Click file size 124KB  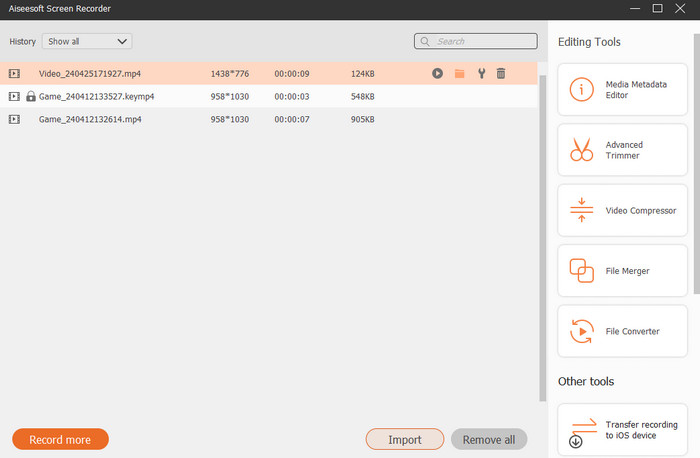pyautogui.click(x=362, y=74)
